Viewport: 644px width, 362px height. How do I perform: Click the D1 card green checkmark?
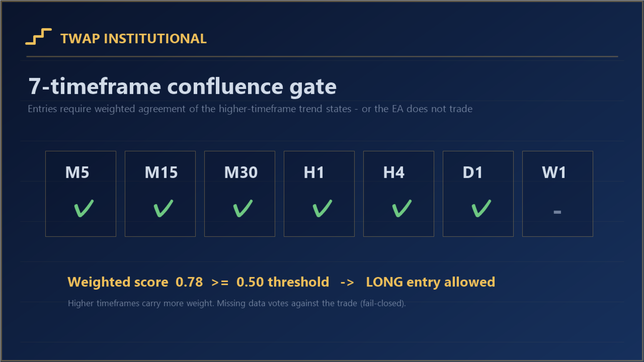click(x=481, y=209)
